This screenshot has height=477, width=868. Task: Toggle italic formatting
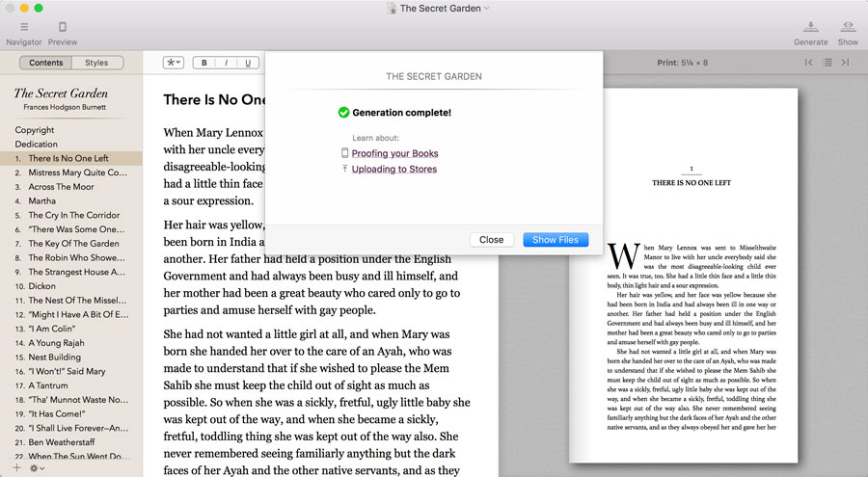(226, 63)
